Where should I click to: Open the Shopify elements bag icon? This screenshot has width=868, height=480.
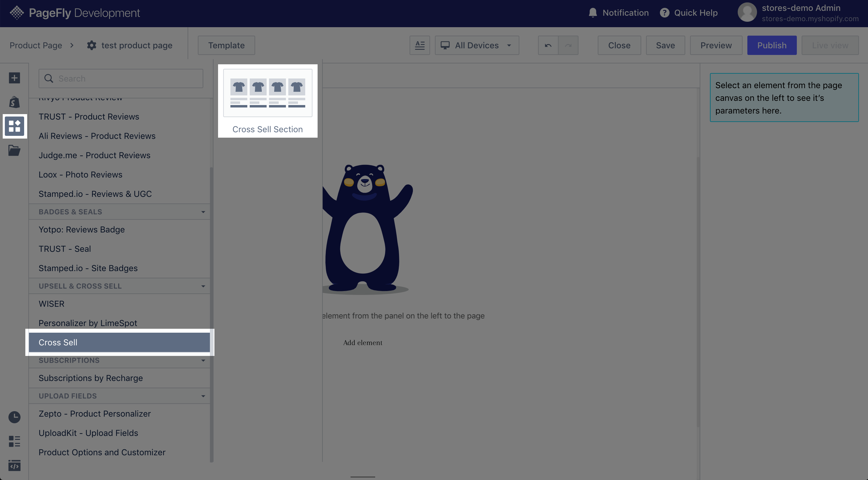point(14,102)
